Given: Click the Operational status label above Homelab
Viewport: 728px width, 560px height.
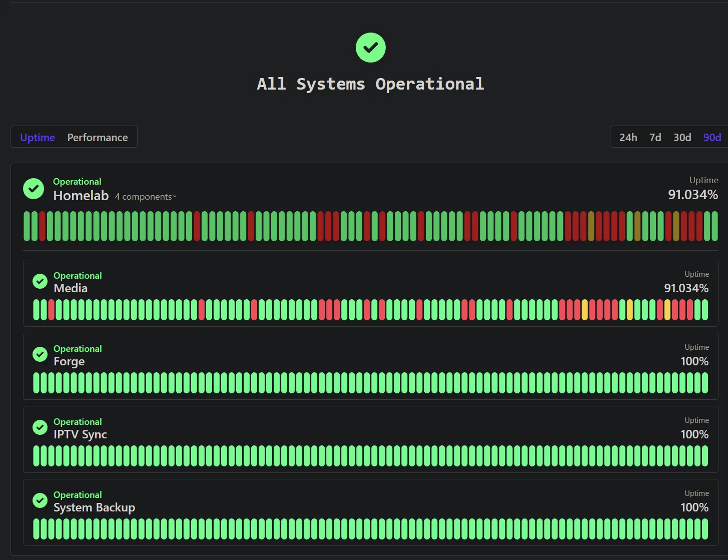Looking at the screenshot, I should pos(77,182).
